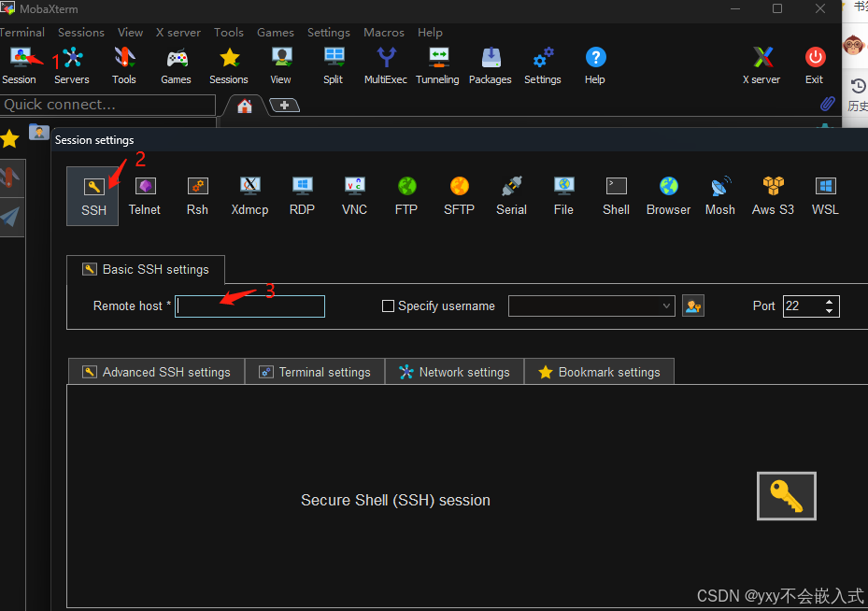This screenshot has height=611, width=868.
Task: Open the Advanced SSH settings tab
Action: coord(156,372)
